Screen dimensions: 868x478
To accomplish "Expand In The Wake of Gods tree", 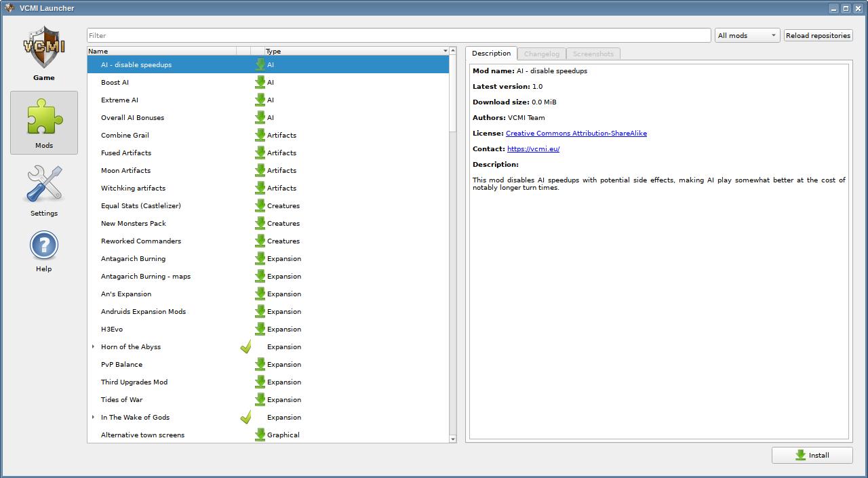I will pyautogui.click(x=93, y=417).
